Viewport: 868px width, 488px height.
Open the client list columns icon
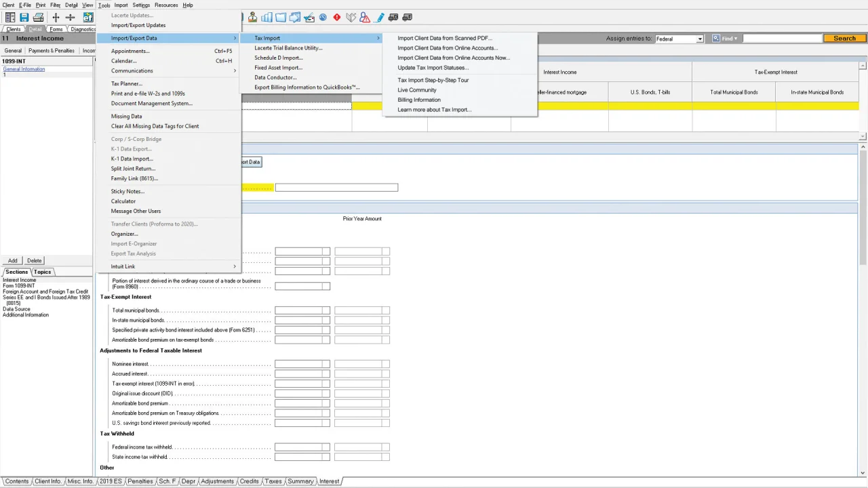tap(10, 17)
